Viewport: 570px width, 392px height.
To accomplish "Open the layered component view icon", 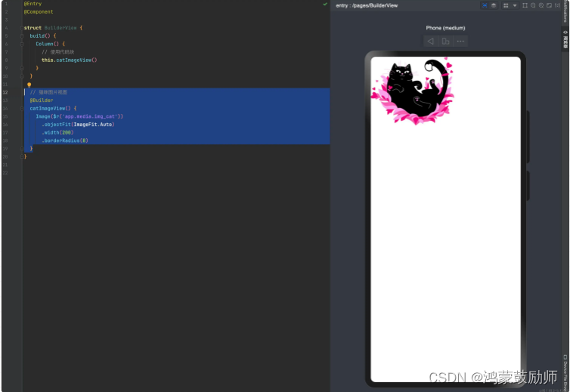I will (x=494, y=5).
